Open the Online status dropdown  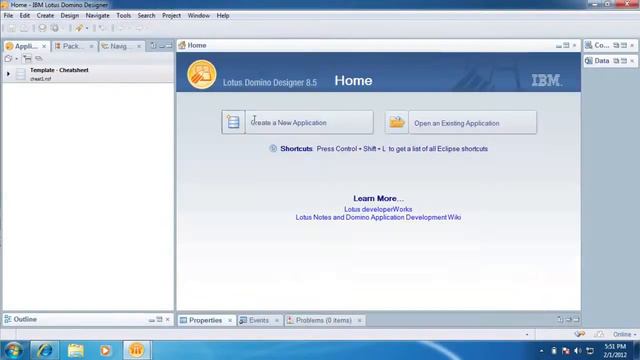(x=624, y=334)
